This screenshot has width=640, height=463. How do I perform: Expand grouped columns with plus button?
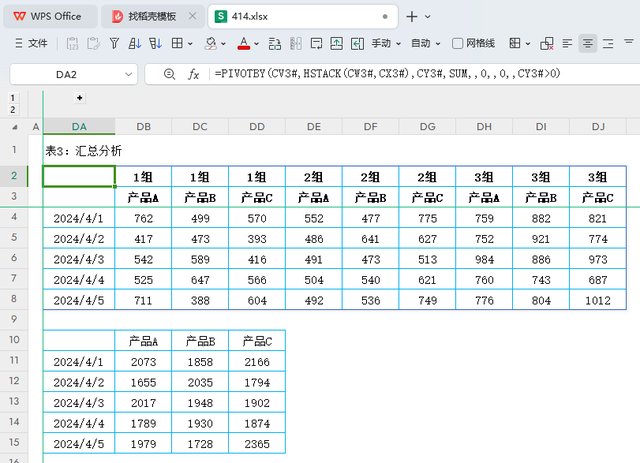click(80, 98)
